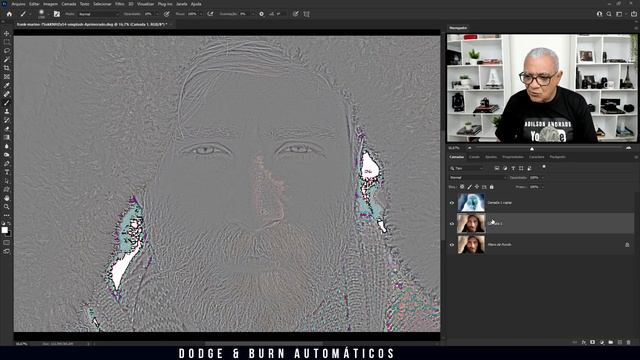This screenshot has width=640, height=360.
Task: Select the Frame tool
Action: click(7, 77)
